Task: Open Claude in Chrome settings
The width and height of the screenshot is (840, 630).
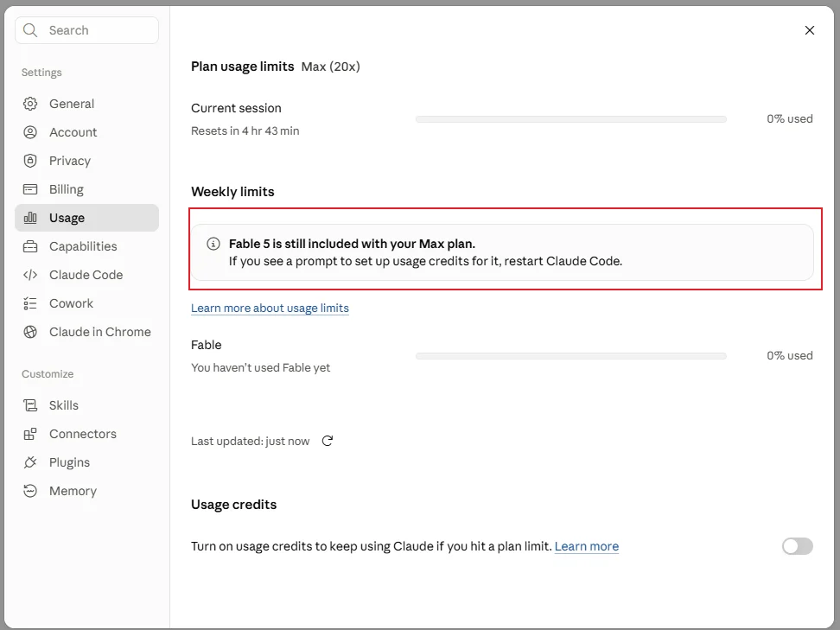Action: coord(86,332)
